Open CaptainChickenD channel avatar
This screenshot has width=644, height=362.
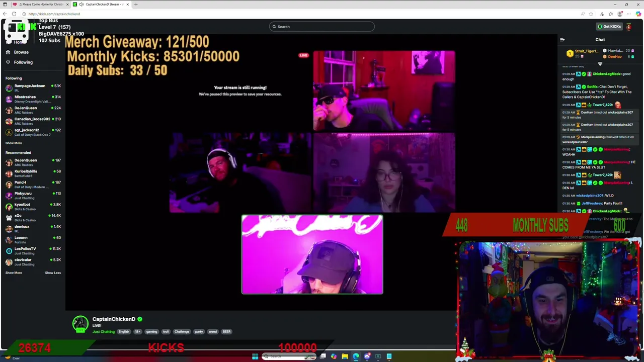(80, 324)
